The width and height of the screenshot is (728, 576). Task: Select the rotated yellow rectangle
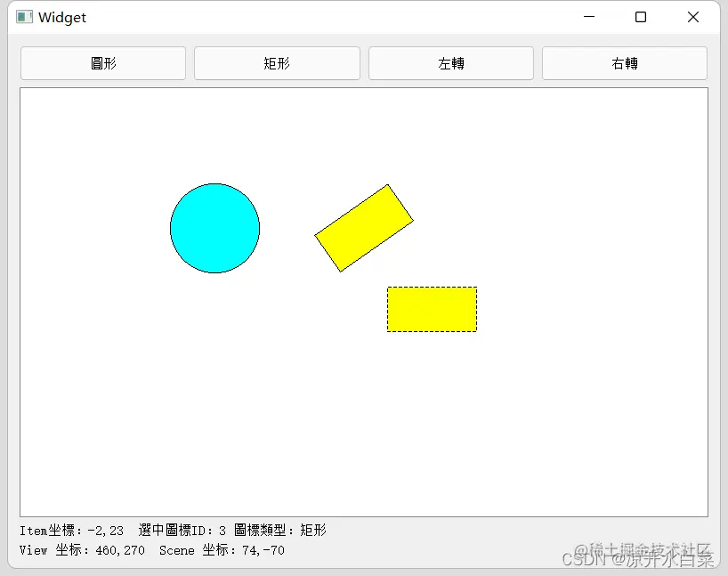(x=363, y=227)
